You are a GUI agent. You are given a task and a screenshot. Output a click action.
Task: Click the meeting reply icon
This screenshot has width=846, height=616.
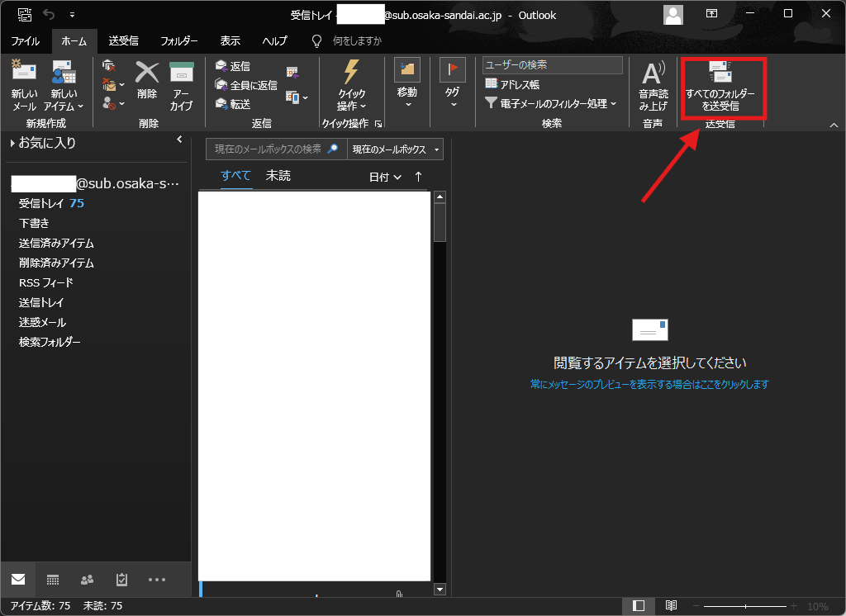(x=292, y=73)
